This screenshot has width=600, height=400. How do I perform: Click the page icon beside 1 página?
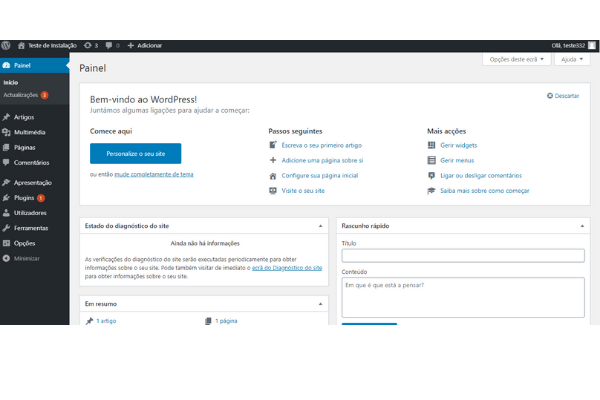(208, 321)
